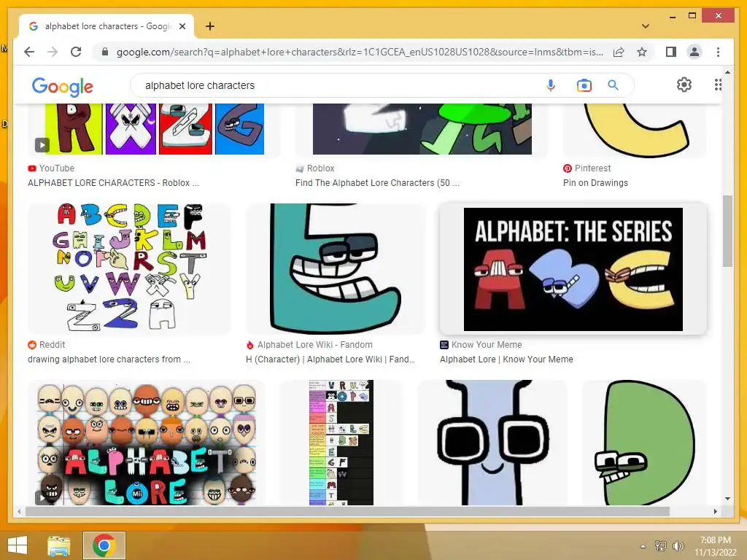Image resolution: width=747 pixels, height=560 pixels.
Task: Open the Chrome side panel
Action: [x=671, y=52]
